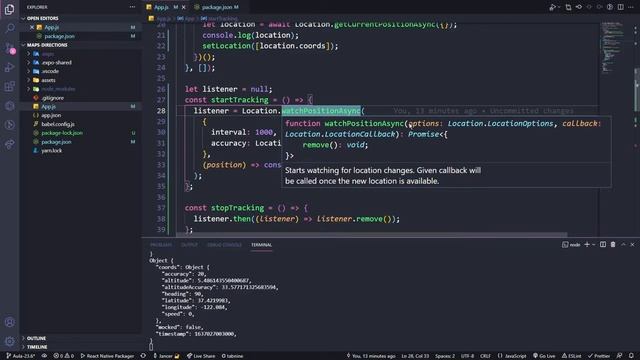Open the Extensions view
The height and width of the screenshot is (360, 640).
[9, 86]
